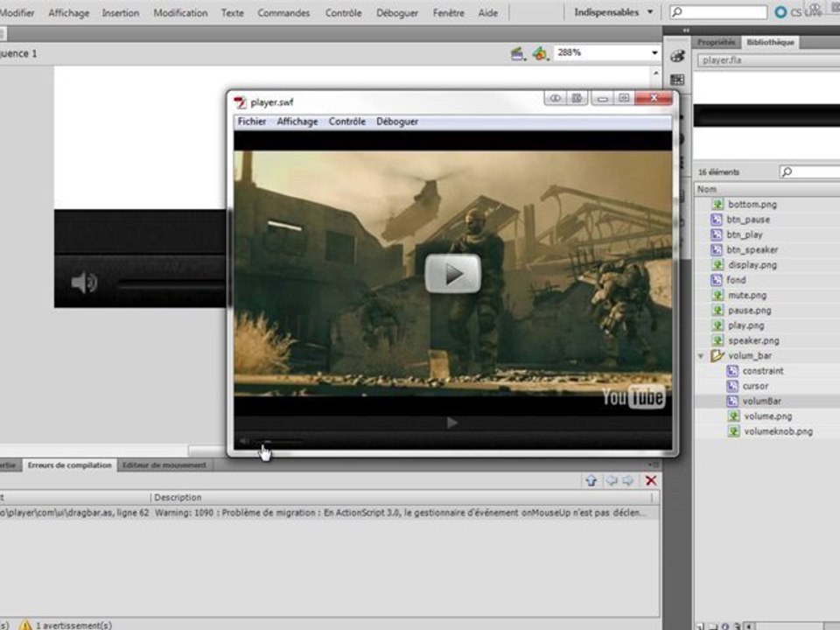Collapse the right panel dock double-arrow
This screenshot has height=630, width=840.
686,30
